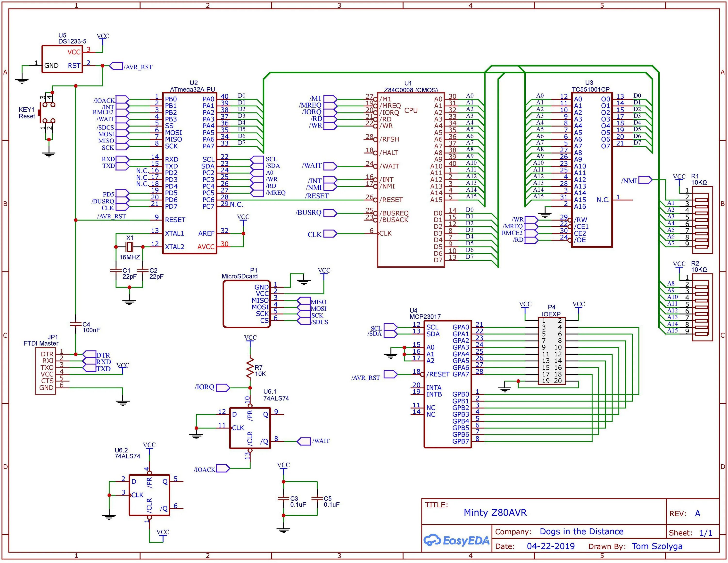The image size is (728, 563).
Task: Click the Tom Szolyga drawn-by name
Action: pos(657,546)
